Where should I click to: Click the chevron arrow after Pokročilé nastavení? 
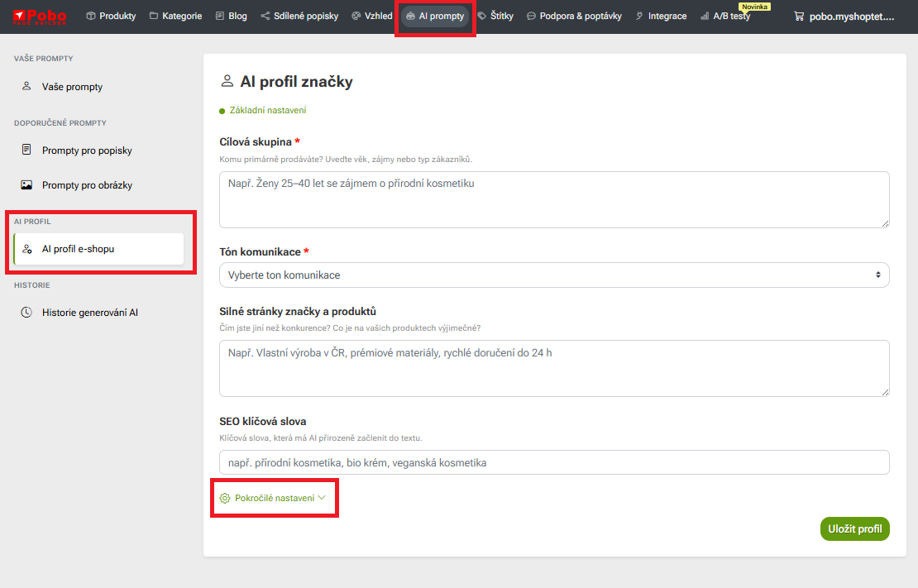(x=323, y=498)
